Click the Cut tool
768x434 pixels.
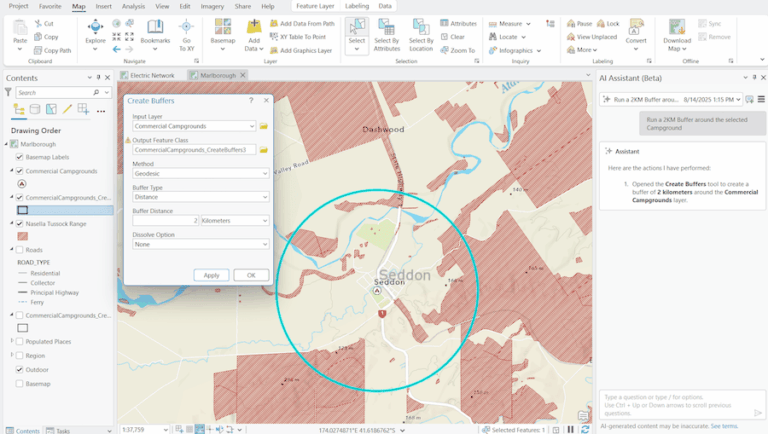click(44, 24)
